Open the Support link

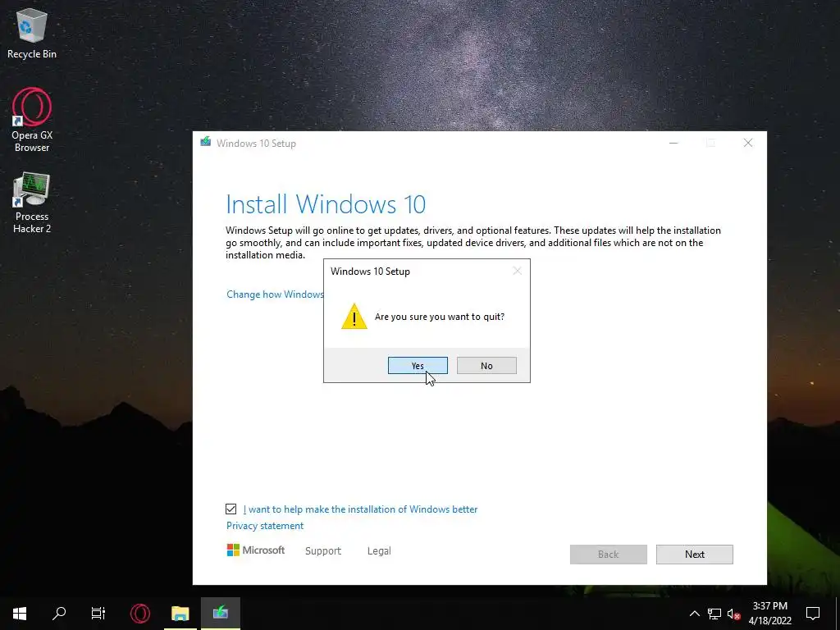(x=323, y=550)
